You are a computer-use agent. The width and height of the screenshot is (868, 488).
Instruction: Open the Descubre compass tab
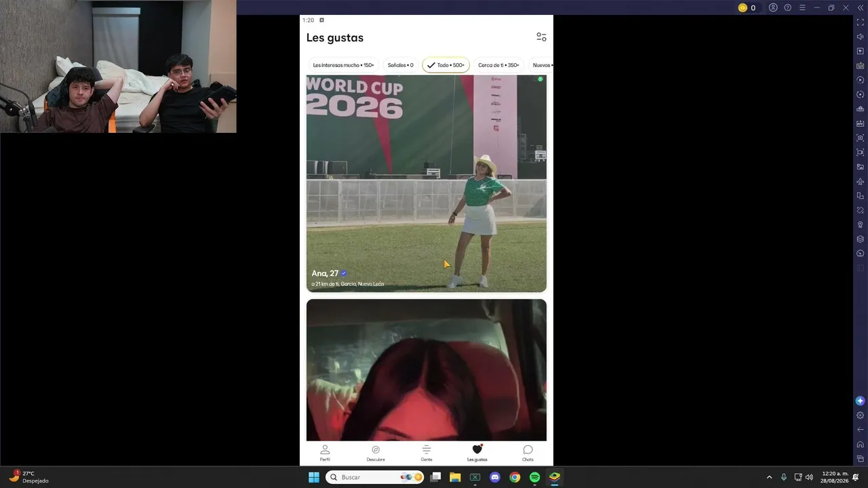click(376, 453)
